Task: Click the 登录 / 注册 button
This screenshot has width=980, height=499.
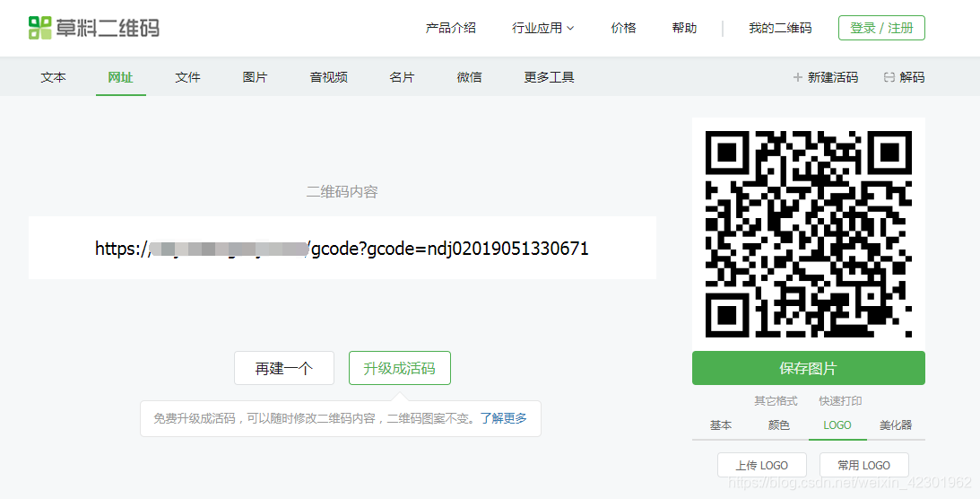Action: 881,28
